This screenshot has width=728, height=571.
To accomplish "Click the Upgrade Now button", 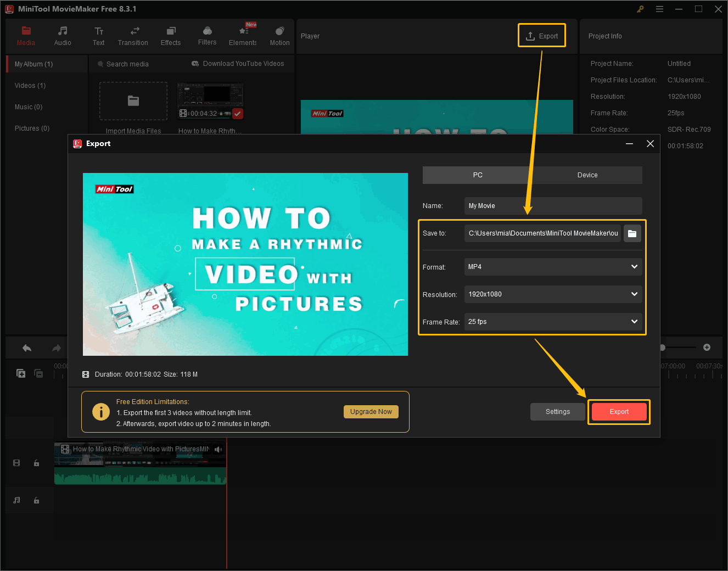I will click(371, 411).
